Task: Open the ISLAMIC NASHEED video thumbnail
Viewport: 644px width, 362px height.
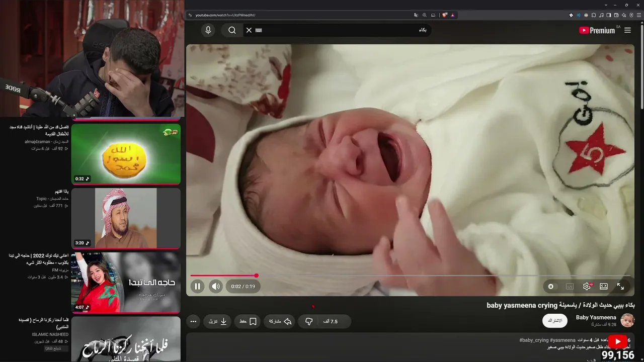Action: (126, 339)
